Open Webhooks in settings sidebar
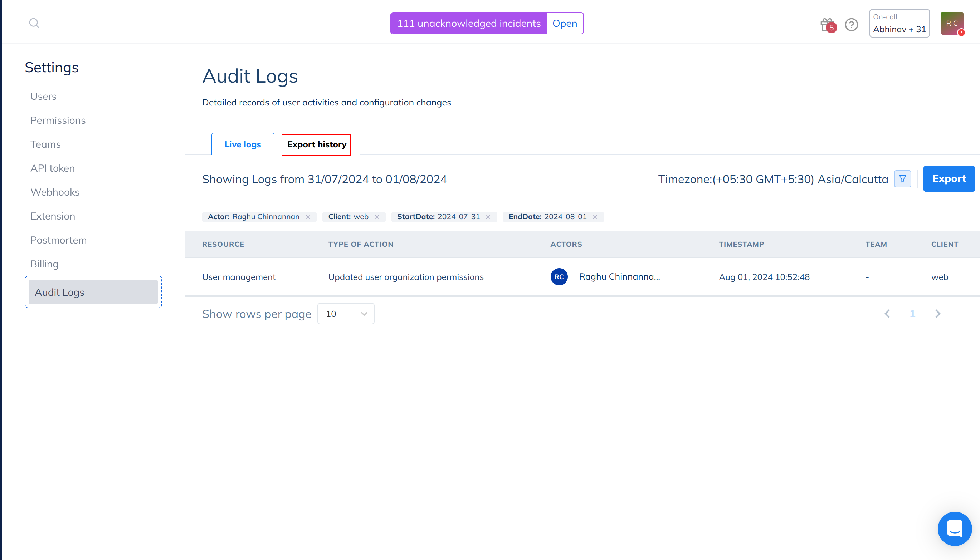This screenshot has width=980, height=560. pyautogui.click(x=55, y=192)
